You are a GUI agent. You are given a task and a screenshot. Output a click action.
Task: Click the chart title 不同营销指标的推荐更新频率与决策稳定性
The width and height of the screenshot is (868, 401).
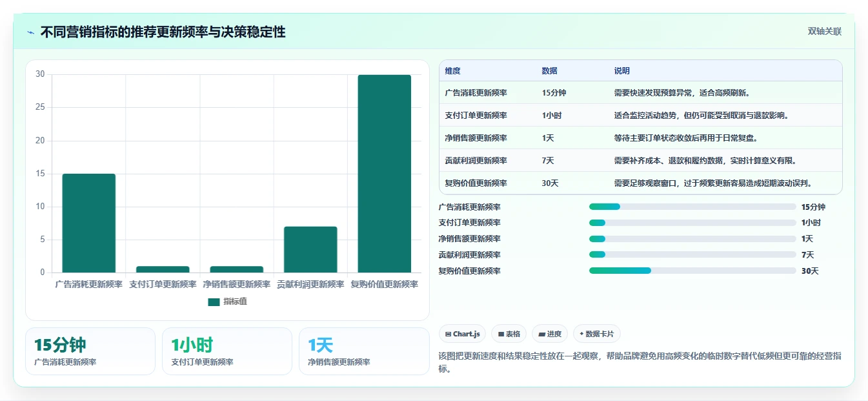pyautogui.click(x=163, y=32)
